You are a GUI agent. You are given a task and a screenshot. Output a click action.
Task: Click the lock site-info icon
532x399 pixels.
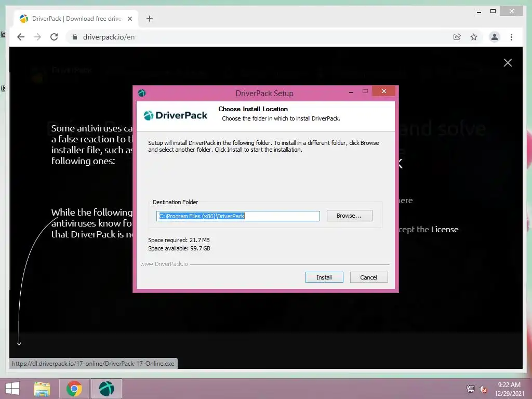click(75, 37)
